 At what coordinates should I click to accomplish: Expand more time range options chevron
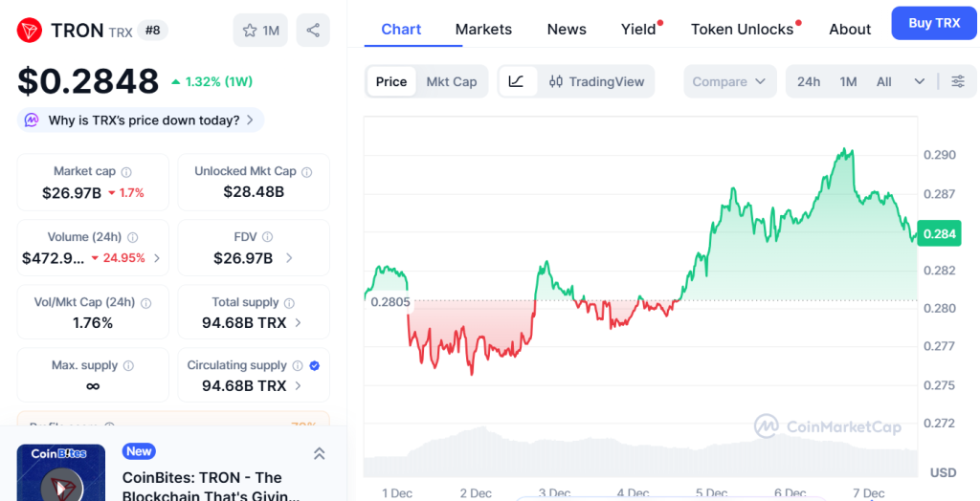coord(920,81)
